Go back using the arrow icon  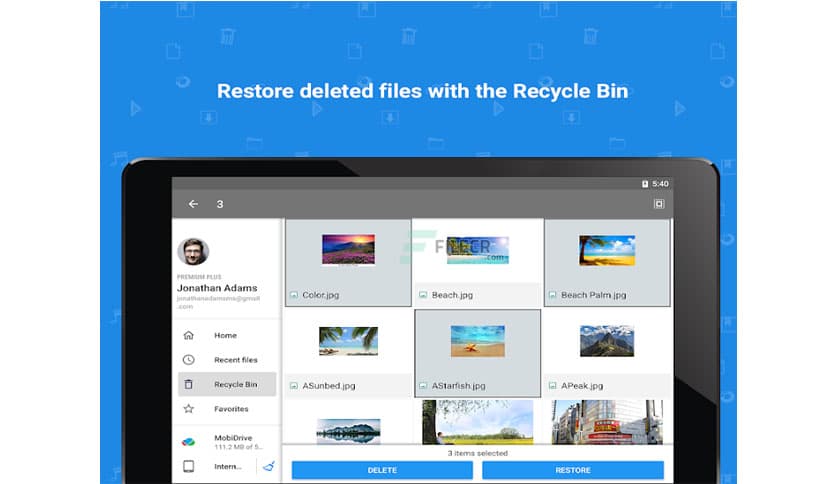point(193,204)
